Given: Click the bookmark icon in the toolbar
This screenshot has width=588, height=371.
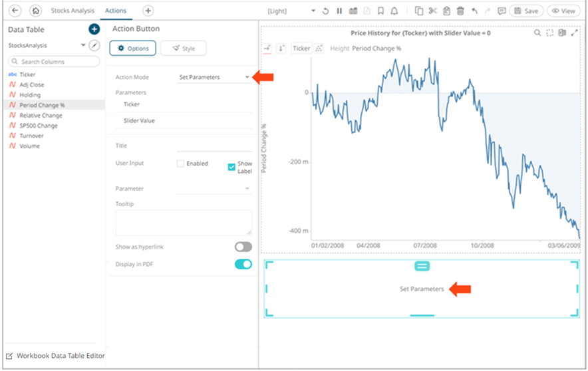Looking at the screenshot, I should click(x=380, y=11).
